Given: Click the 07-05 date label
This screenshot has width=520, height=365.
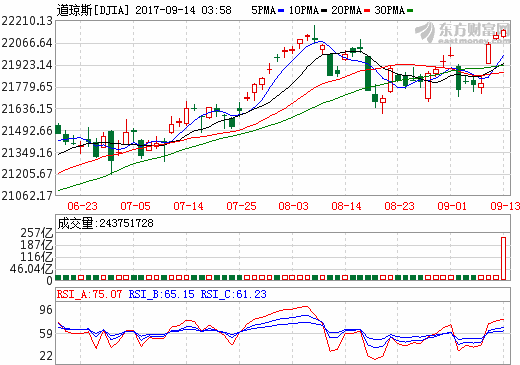Looking at the screenshot, I should 135,206.
